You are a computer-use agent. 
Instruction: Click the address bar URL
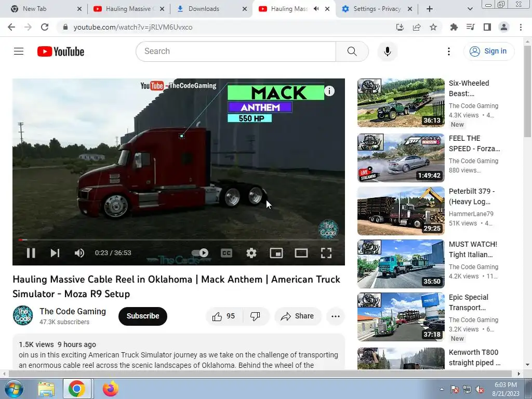(x=133, y=27)
